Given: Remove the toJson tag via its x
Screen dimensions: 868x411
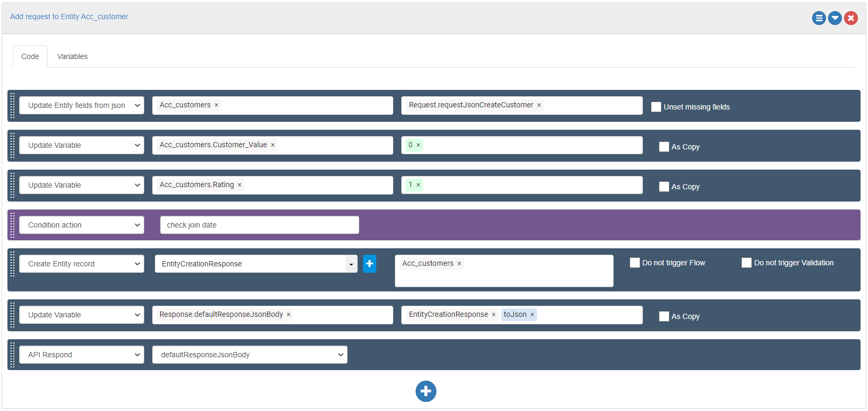Looking at the screenshot, I should pyautogui.click(x=532, y=315).
